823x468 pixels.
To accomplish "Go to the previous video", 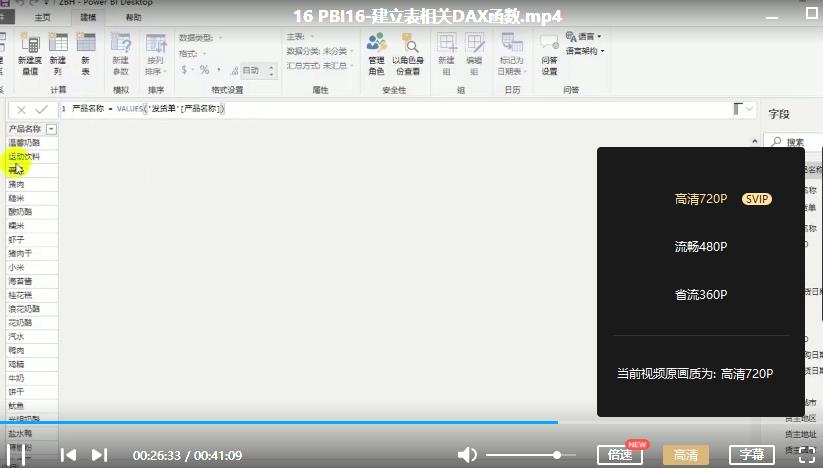I will 68,455.
